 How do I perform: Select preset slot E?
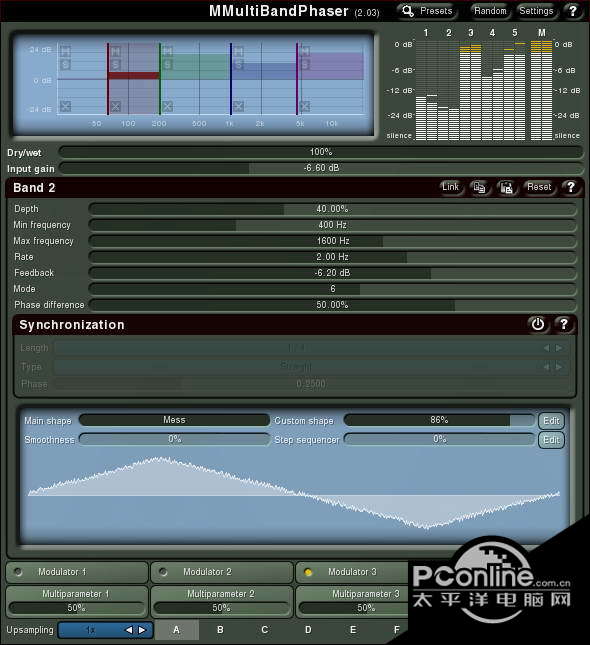click(x=353, y=630)
